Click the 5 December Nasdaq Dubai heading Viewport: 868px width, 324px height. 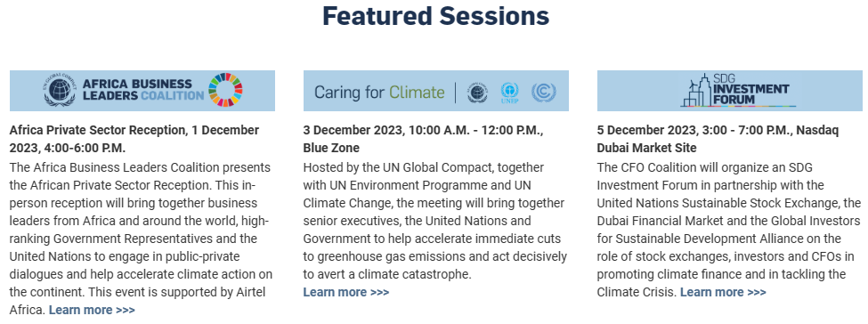(x=718, y=139)
